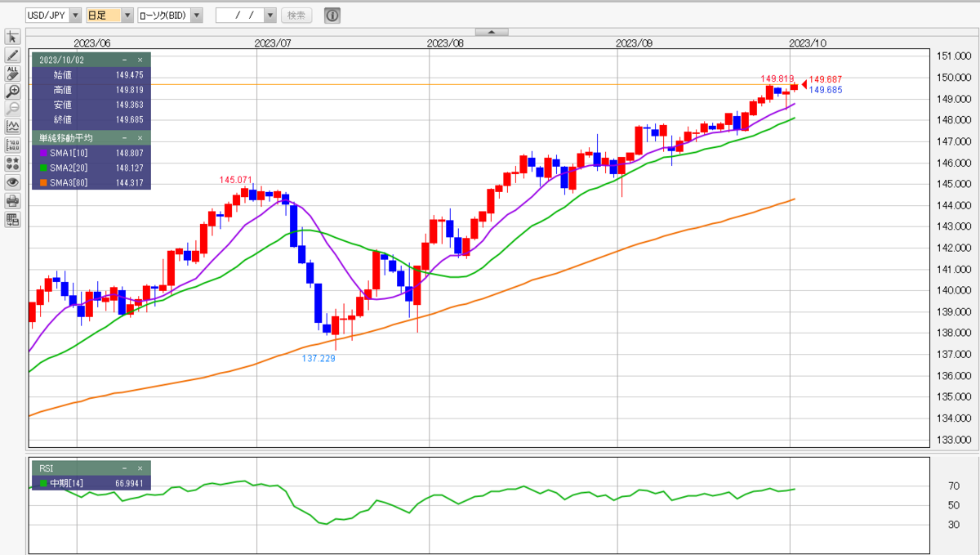Zoom in with magnifier plus icon
The height and width of the screenshot is (555, 980).
tap(12, 91)
